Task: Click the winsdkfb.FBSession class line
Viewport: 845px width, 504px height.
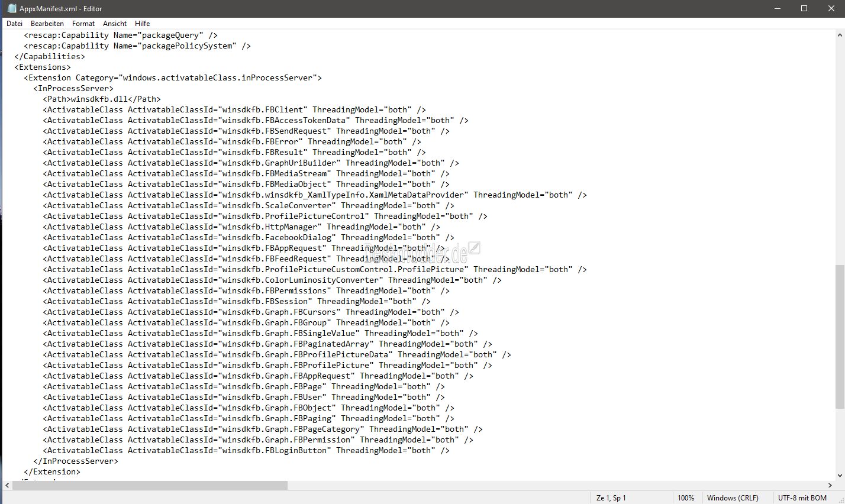Action: click(x=237, y=301)
